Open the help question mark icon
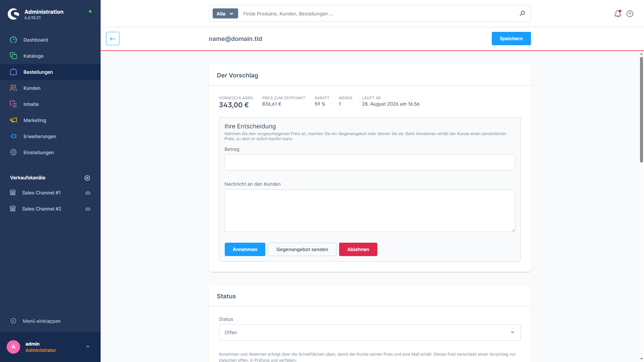The height and width of the screenshot is (362, 644). (630, 14)
